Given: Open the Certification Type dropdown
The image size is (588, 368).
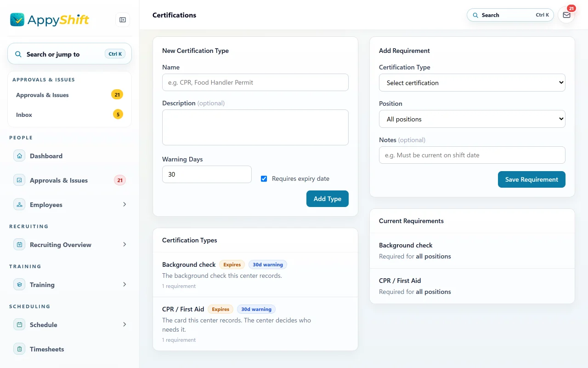Looking at the screenshot, I should click(x=472, y=83).
